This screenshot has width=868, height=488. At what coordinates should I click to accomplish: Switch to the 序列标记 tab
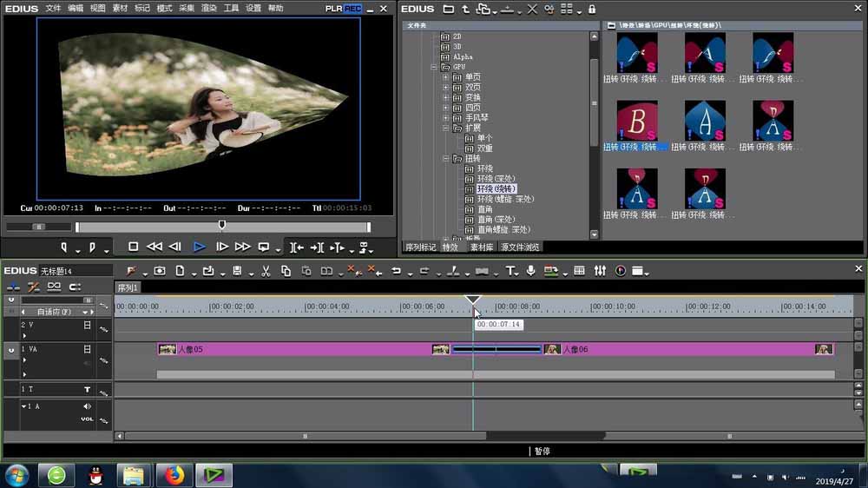(420, 247)
